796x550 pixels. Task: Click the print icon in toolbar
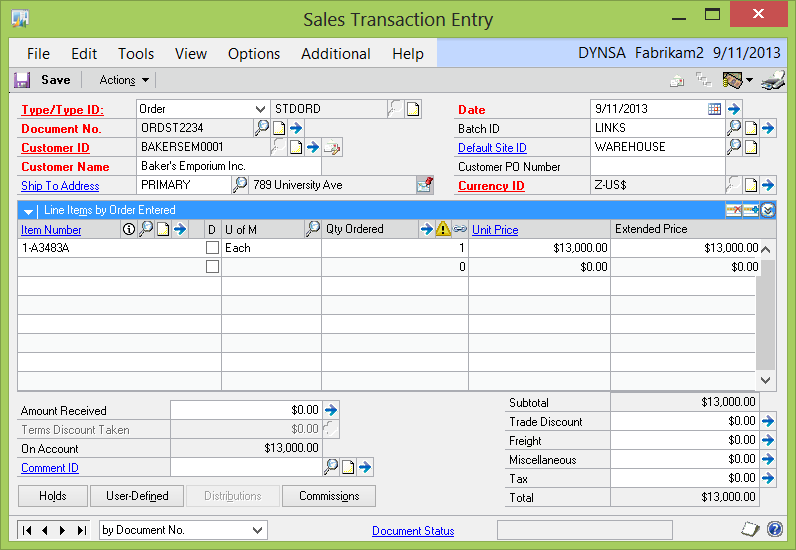pyautogui.click(x=771, y=80)
